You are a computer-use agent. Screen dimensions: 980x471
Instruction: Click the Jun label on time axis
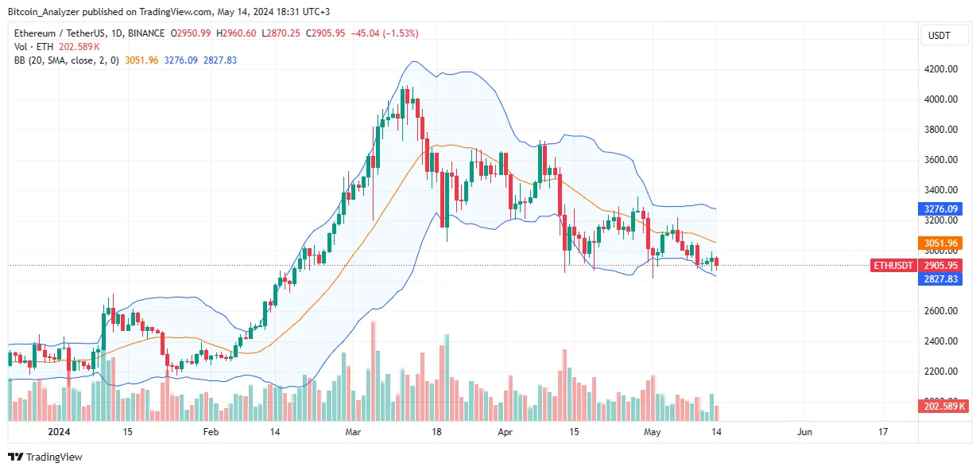(x=804, y=432)
